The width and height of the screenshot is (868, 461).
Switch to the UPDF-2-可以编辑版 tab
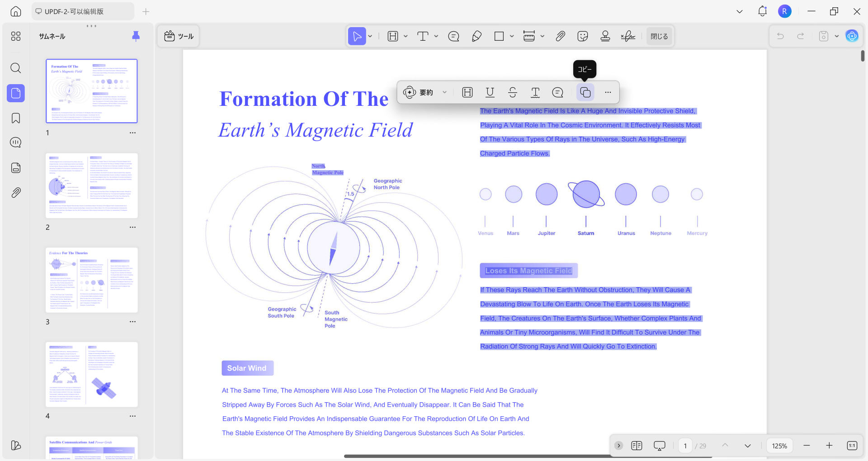(x=83, y=11)
